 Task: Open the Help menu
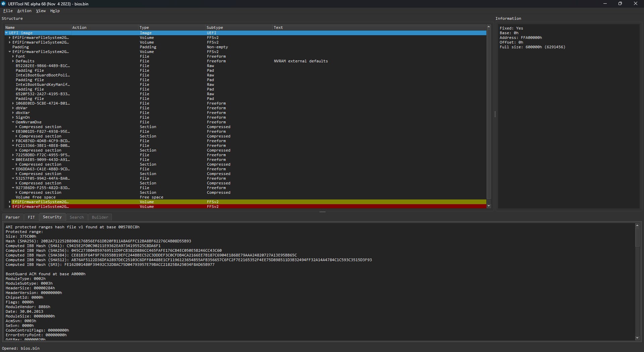click(55, 11)
